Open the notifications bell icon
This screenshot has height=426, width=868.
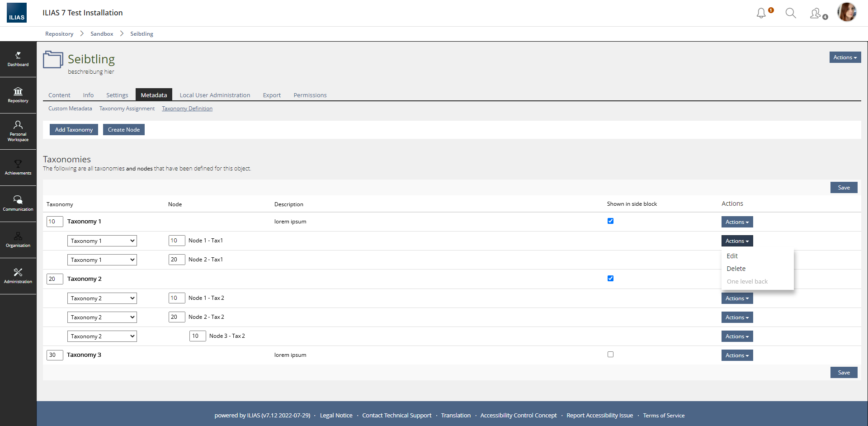[x=761, y=13]
